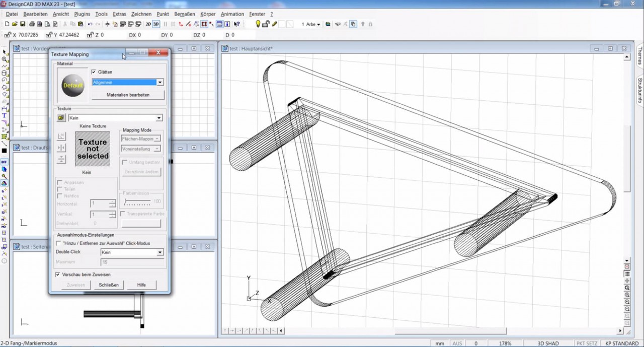Select the arrow selection tool
This screenshot has width=644, height=347.
4,51
